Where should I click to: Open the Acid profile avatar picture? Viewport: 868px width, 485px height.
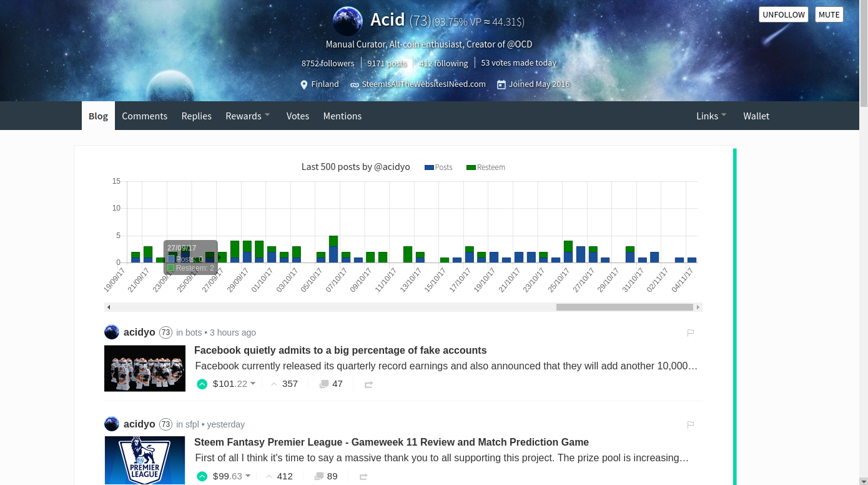(348, 21)
